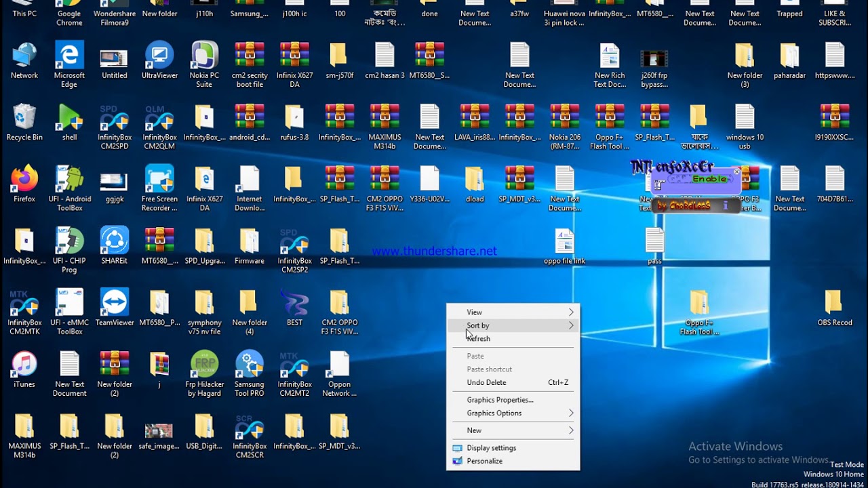Open Free Screen Recorder shortcut

159,178
